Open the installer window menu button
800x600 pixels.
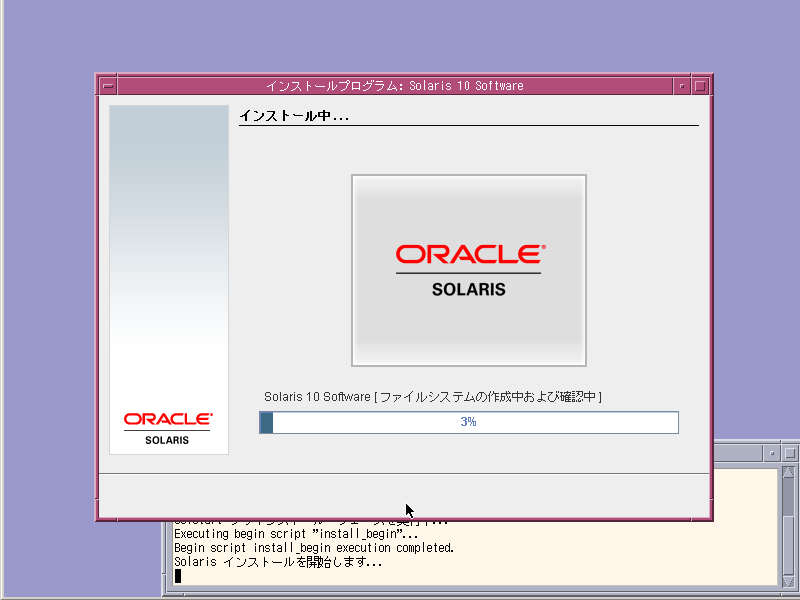click(x=108, y=86)
